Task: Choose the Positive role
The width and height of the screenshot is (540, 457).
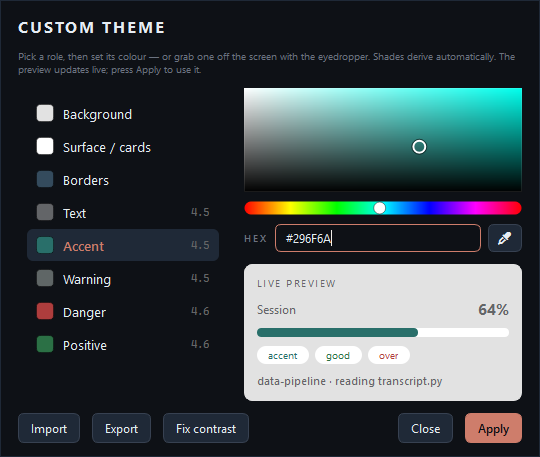Action: point(123,345)
